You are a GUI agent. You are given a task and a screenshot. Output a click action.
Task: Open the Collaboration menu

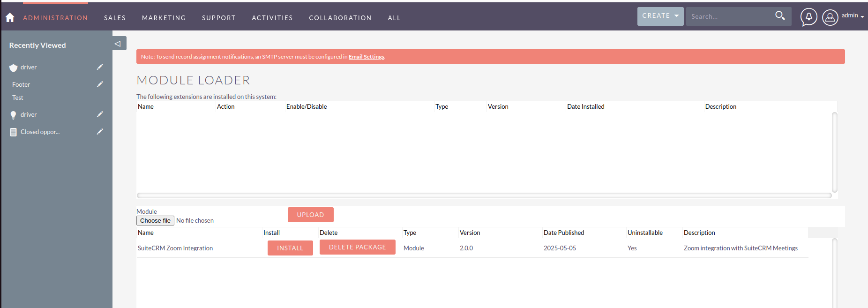click(340, 18)
